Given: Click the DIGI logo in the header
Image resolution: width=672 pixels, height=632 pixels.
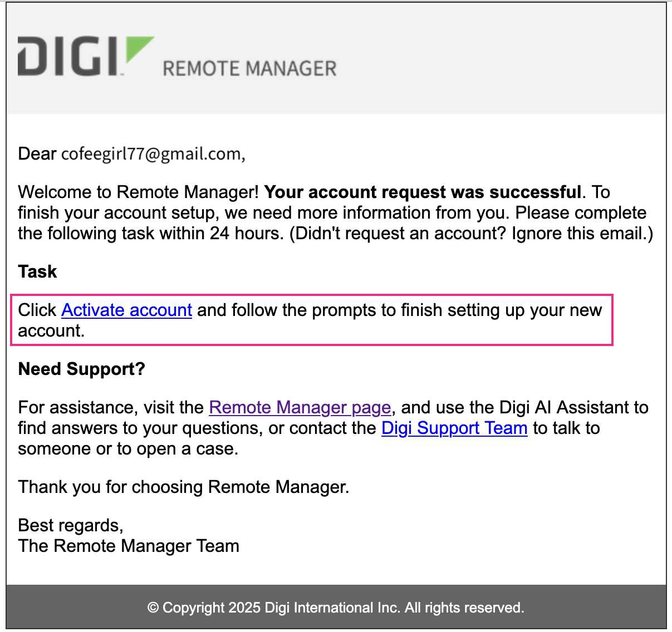Looking at the screenshot, I should click(68, 56).
